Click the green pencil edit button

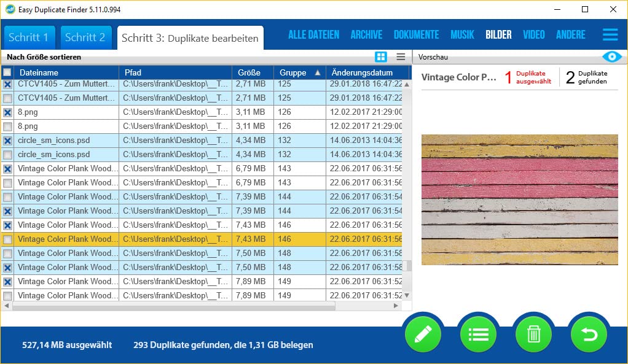click(x=423, y=335)
